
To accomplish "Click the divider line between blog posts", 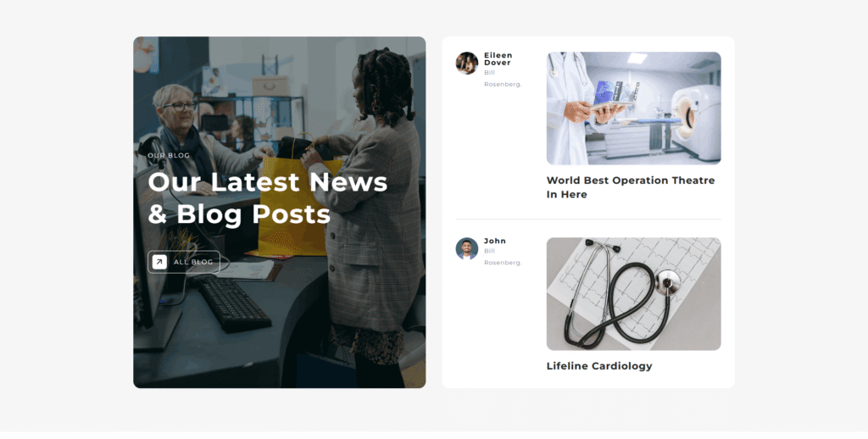I will [x=588, y=219].
